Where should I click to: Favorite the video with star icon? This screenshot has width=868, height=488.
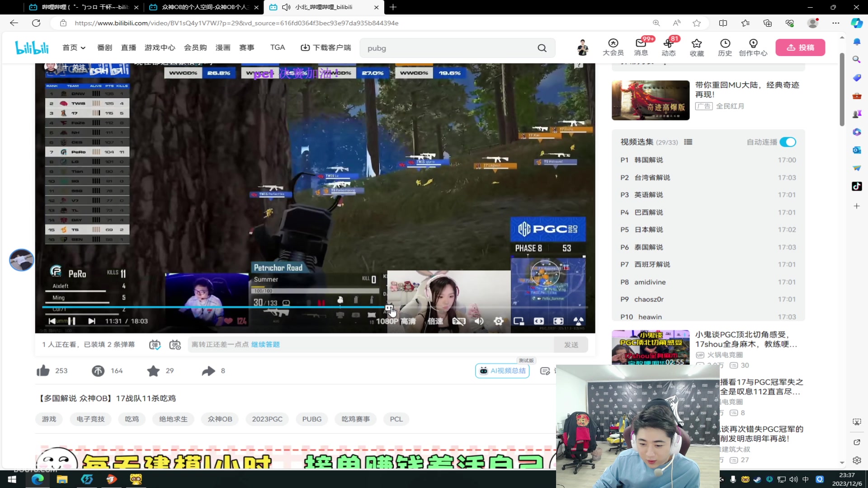[x=153, y=371]
